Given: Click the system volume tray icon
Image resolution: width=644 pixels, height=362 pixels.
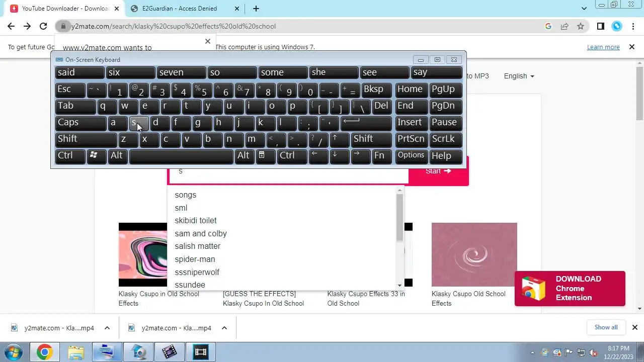Looking at the screenshot, I should click(x=593, y=352).
